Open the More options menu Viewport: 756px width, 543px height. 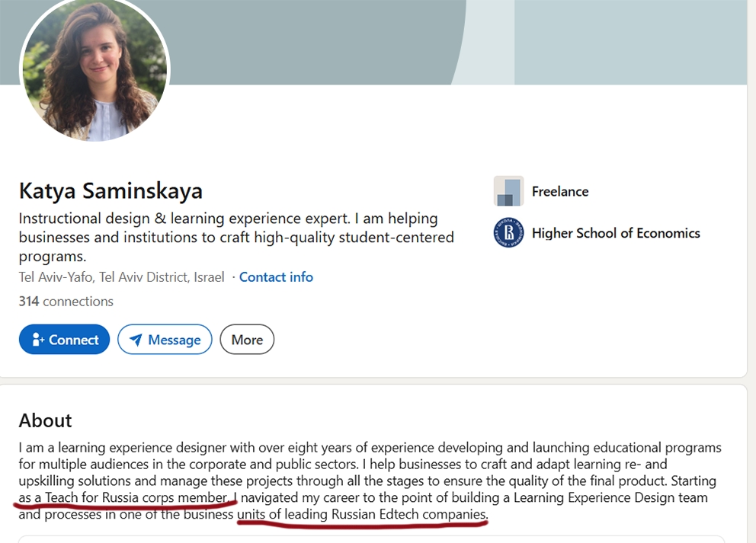(x=247, y=339)
